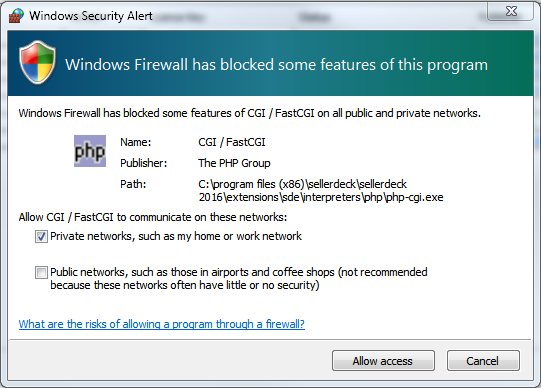Click the blocked features banner heading
This screenshot has width=541, height=388.
point(276,65)
